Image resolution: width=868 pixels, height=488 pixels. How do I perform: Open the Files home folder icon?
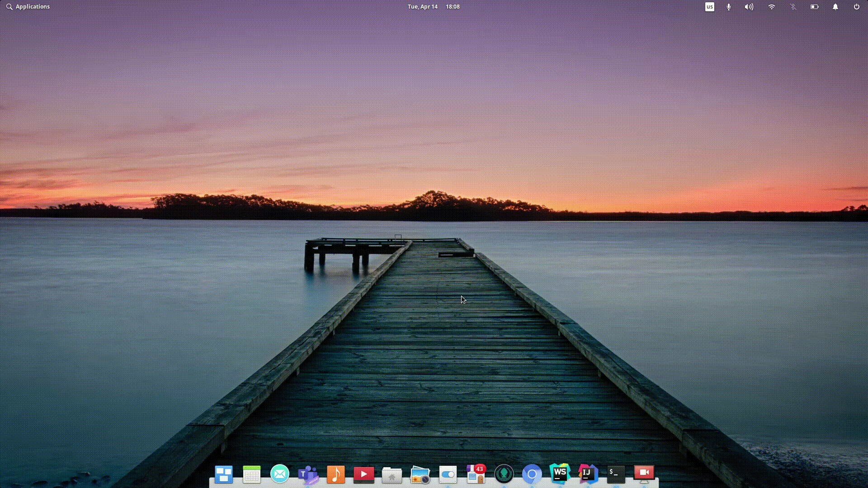392,474
